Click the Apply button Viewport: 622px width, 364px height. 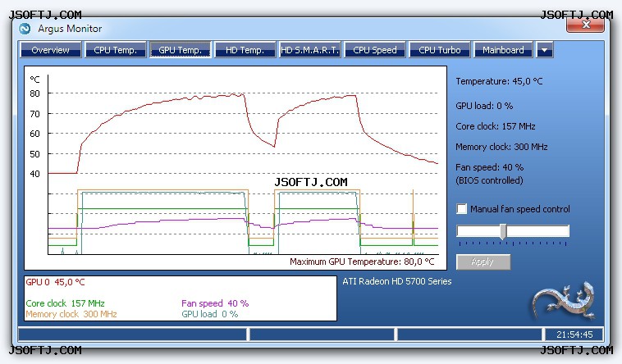coord(483,262)
